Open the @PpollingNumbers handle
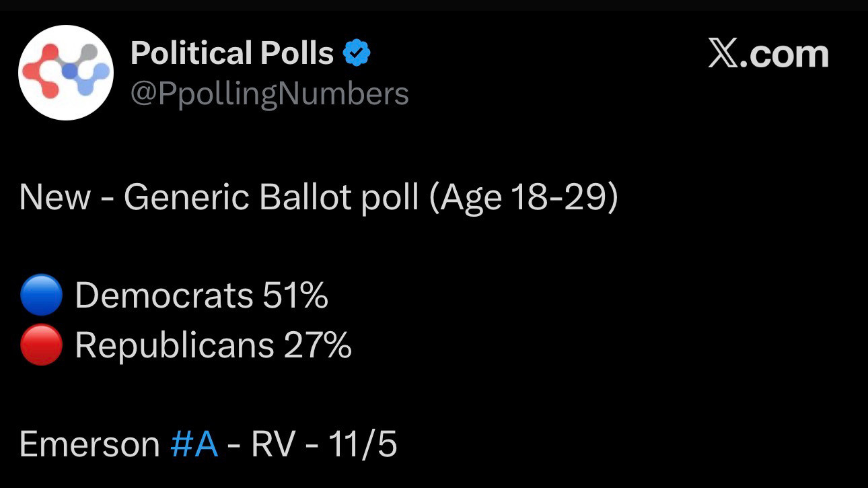Screen dimensions: 868x488 click(x=269, y=93)
